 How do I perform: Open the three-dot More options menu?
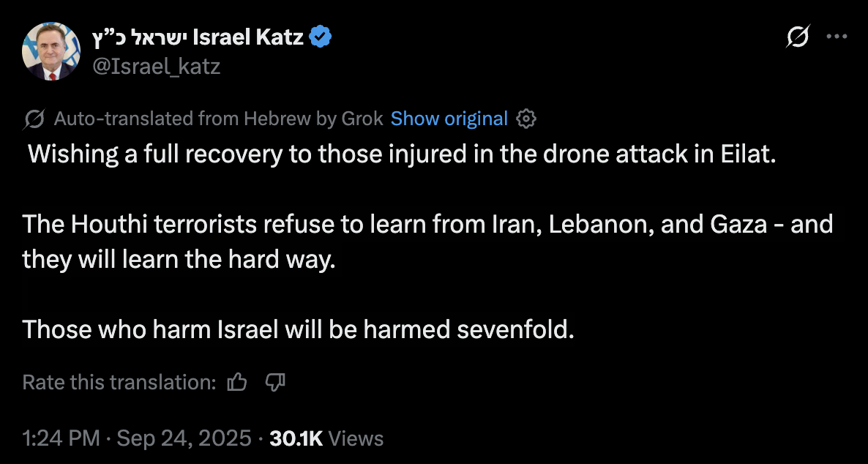(837, 37)
